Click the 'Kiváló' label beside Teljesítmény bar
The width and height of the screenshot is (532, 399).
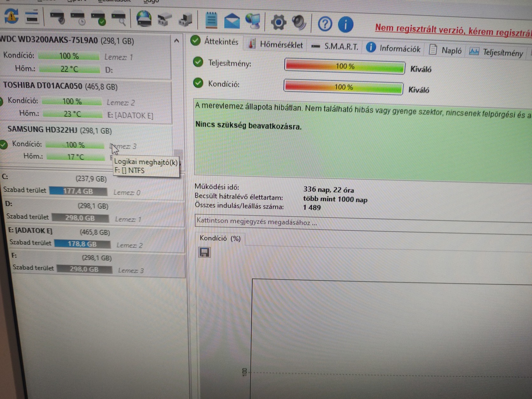point(421,69)
